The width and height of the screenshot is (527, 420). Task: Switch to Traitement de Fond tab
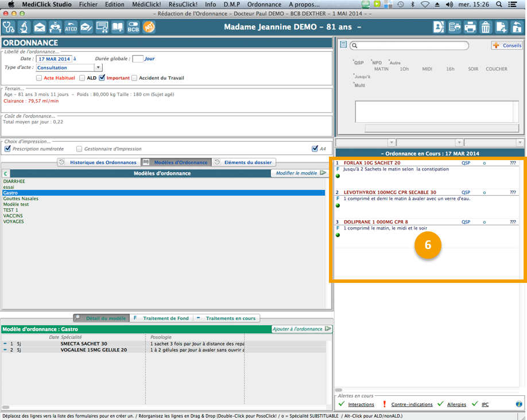(x=162, y=318)
